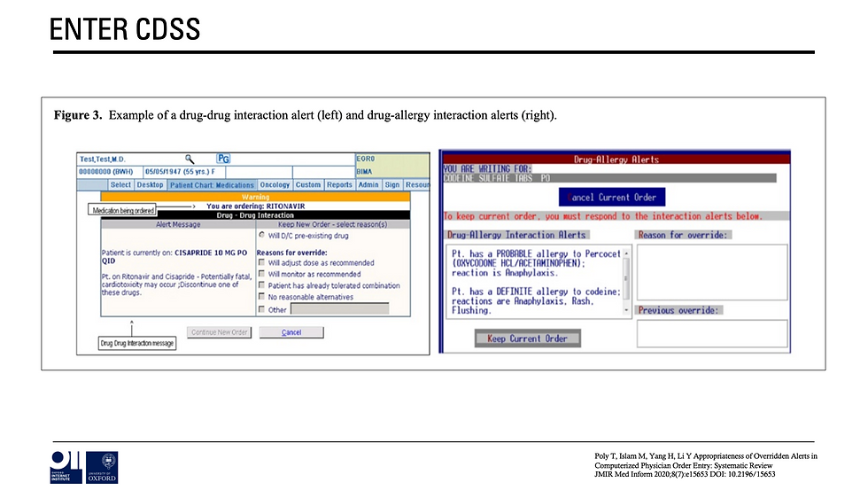Open the Desktop tab
868x490 pixels.
150,185
